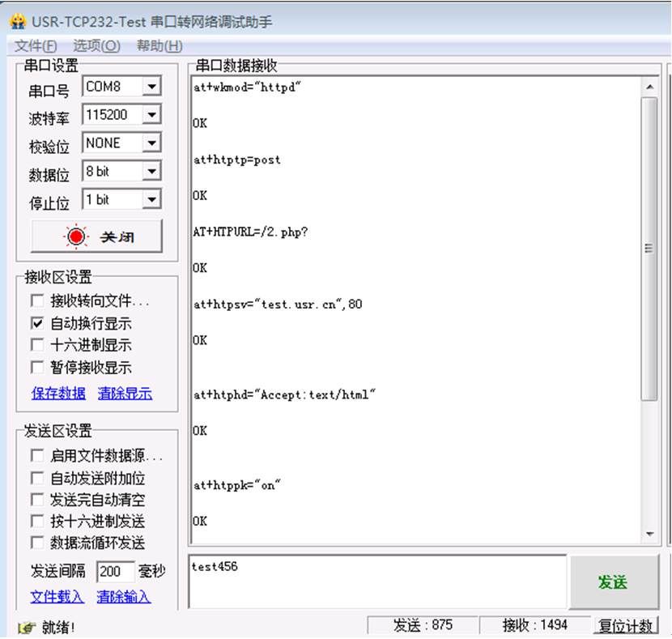Click scroll up arrow in receive area
Viewport: 672px width, 639px height.
click(x=649, y=85)
